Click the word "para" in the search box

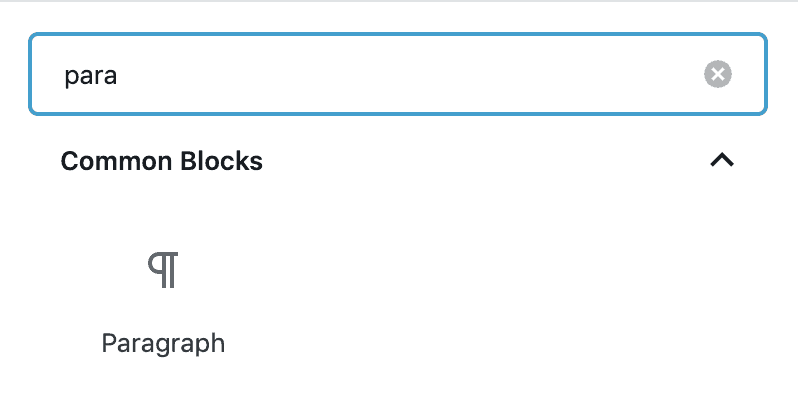(x=91, y=77)
